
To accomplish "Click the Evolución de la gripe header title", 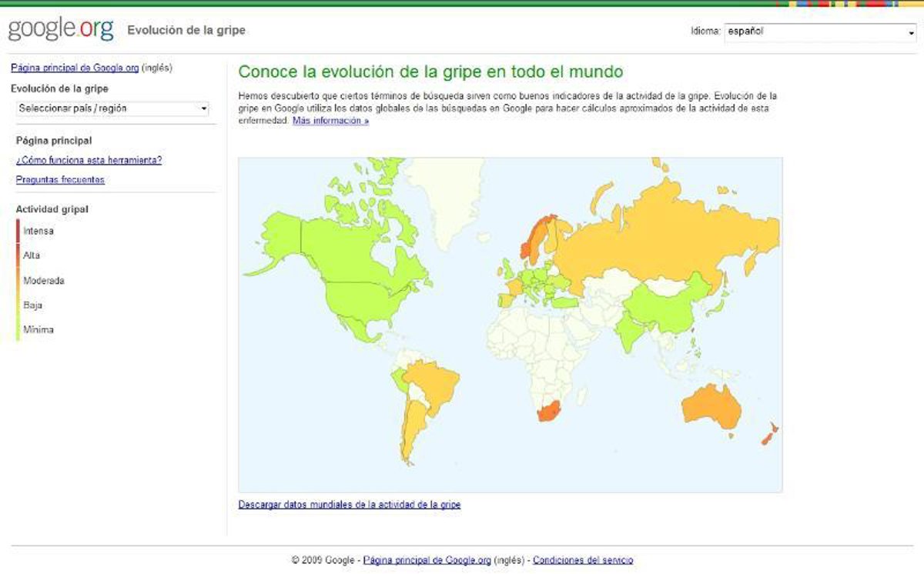I will point(186,31).
